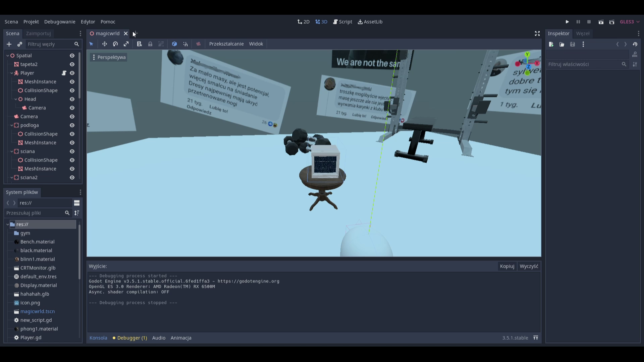
Task: Collapse the sciana node tree arrow
Action: [12, 152]
